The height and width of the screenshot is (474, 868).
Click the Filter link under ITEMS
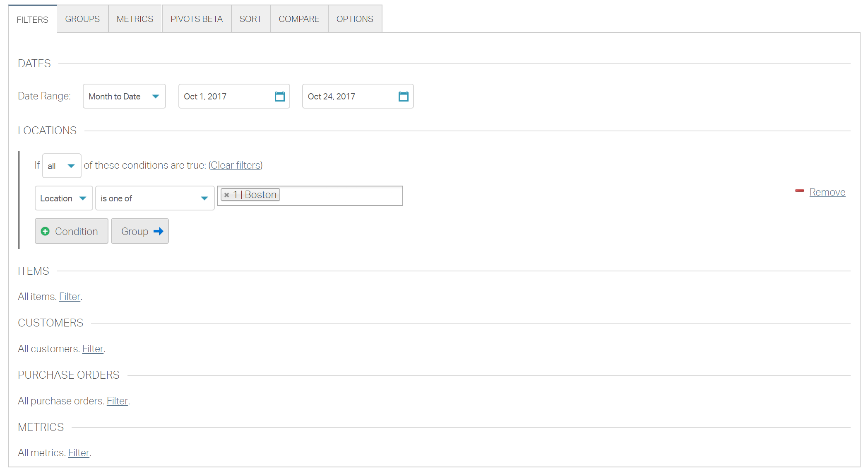pyautogui.click(x=70, y=297)
